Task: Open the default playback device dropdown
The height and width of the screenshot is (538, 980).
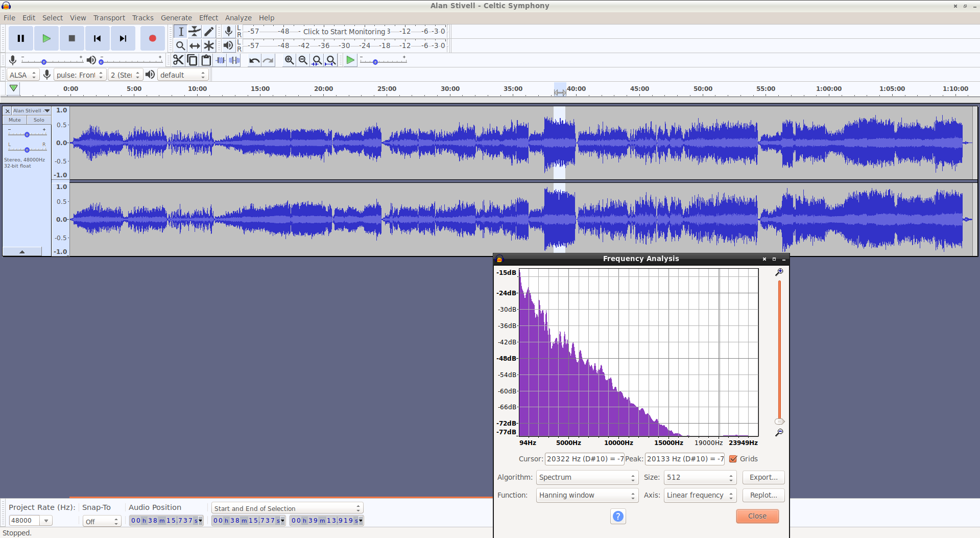Action: tap(183, 75)
